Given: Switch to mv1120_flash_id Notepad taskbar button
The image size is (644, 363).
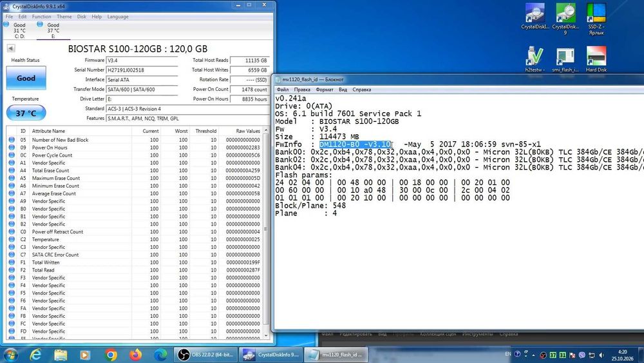Looking at the screenshot, I should [x=336, y=355].
